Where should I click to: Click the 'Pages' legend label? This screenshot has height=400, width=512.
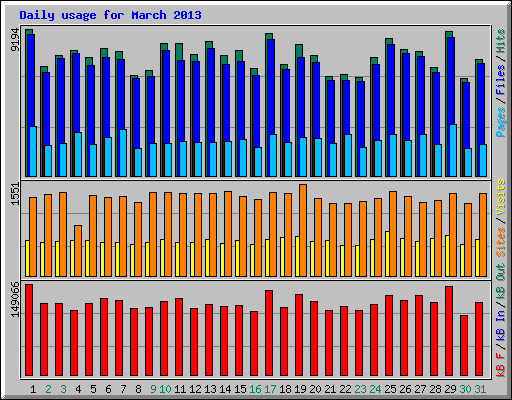click(501, 122)
